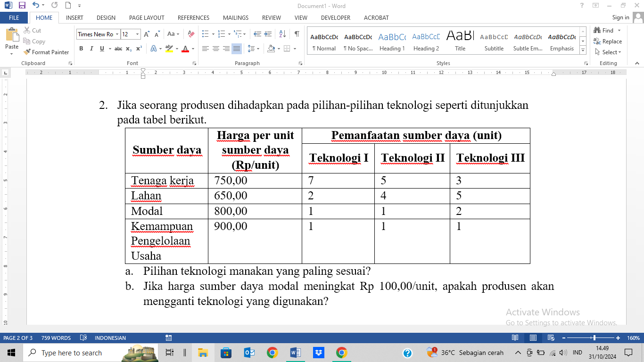Click Sign in link
The image size is (644, 362).
(x=620, y=17)
